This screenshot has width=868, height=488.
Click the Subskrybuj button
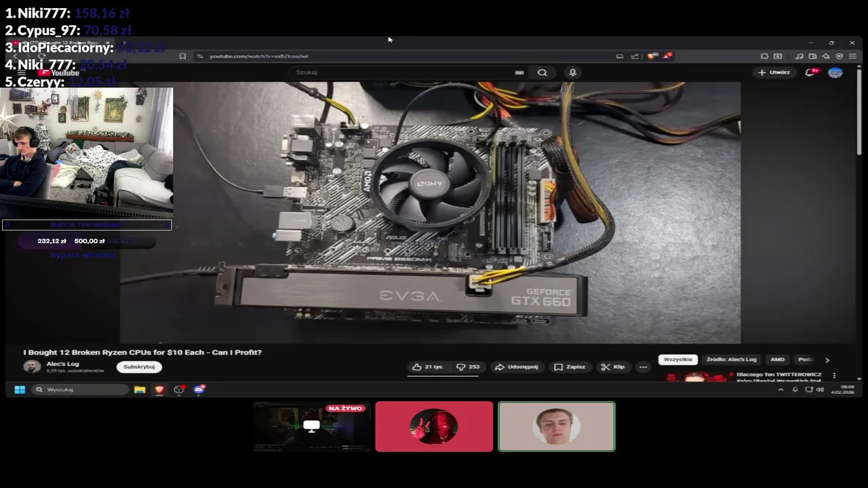139,367
